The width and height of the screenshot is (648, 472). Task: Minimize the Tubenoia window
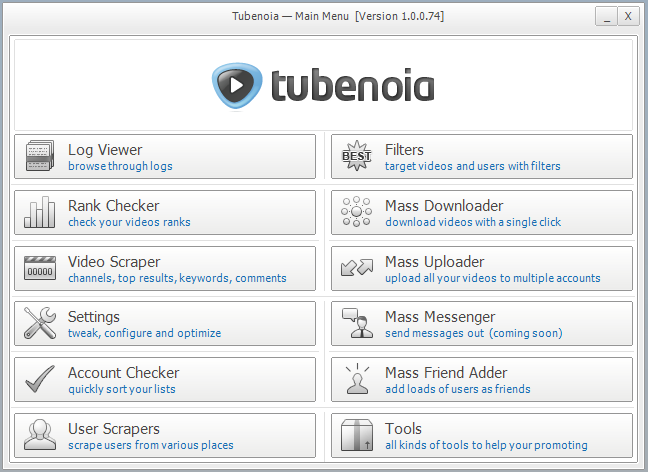606,17
